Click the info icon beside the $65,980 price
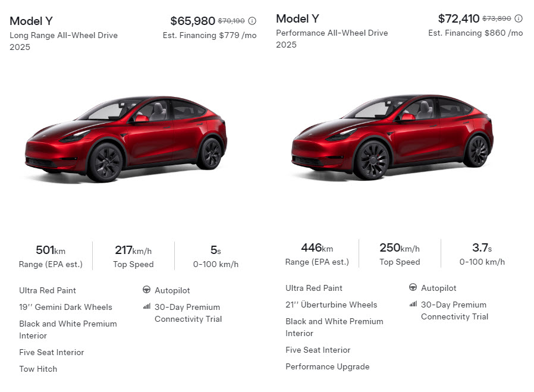The width and height of the screenshot is (534, 392). (x=252, y=21)
